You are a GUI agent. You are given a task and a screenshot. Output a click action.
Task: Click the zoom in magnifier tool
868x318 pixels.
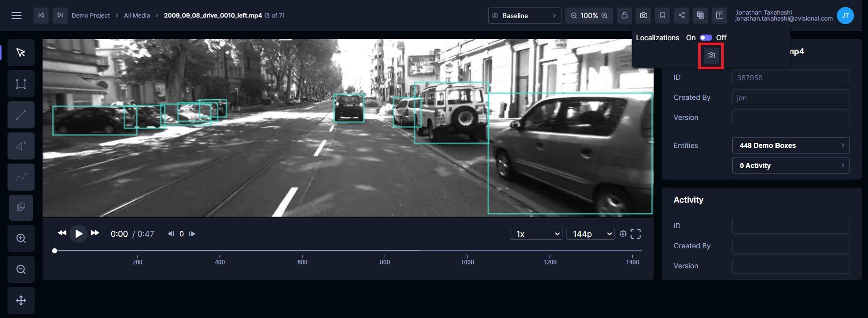point(21,238)
